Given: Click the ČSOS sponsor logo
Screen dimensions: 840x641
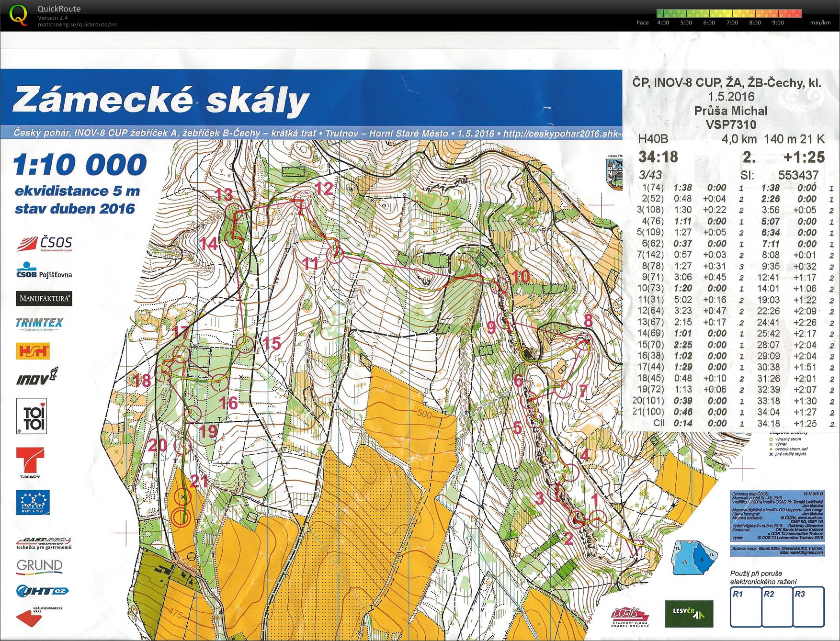Looking at the screenshot, I should tap(45, 243).
